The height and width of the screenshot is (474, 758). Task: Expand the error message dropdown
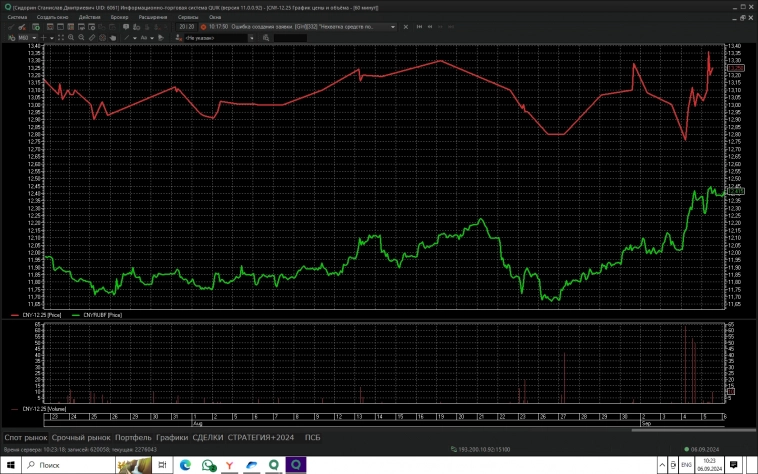click(x=393, y=27)
